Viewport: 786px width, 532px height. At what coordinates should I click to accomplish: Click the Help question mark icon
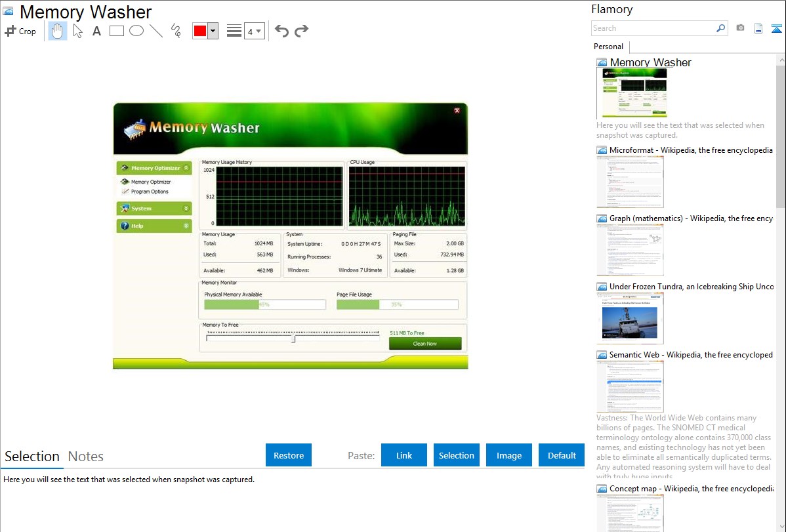pyautogui.click(x=125, y=226)
